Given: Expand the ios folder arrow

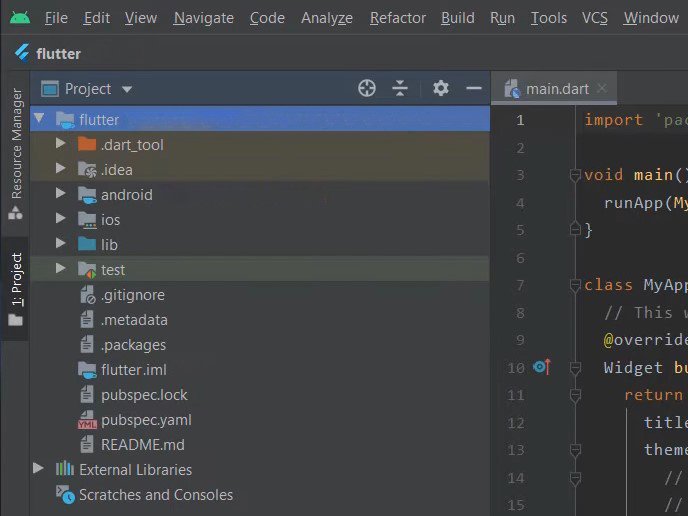Looking at the screenshot, I should tap(61, 219).
